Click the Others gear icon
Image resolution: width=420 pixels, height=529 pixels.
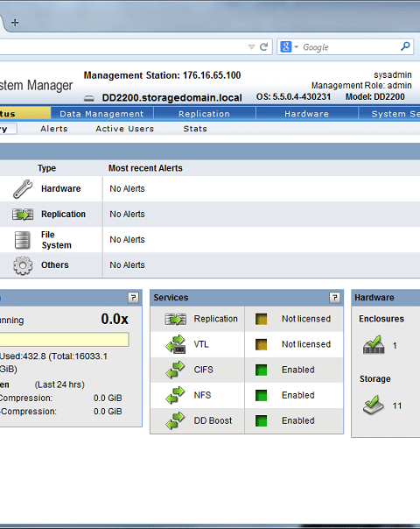[x=23, y=265]
